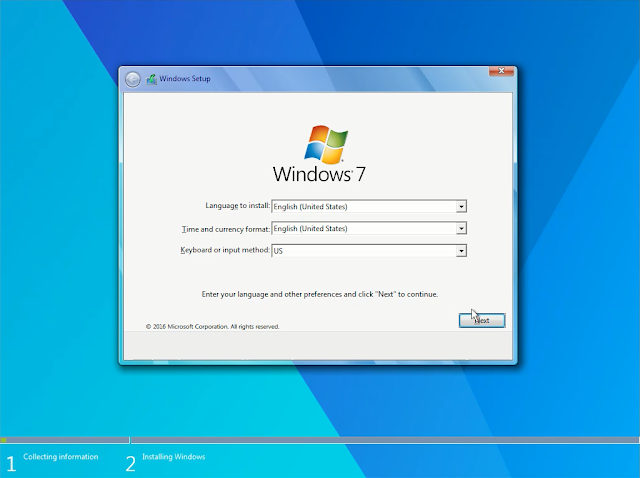Click the Next button

point(482,320)
